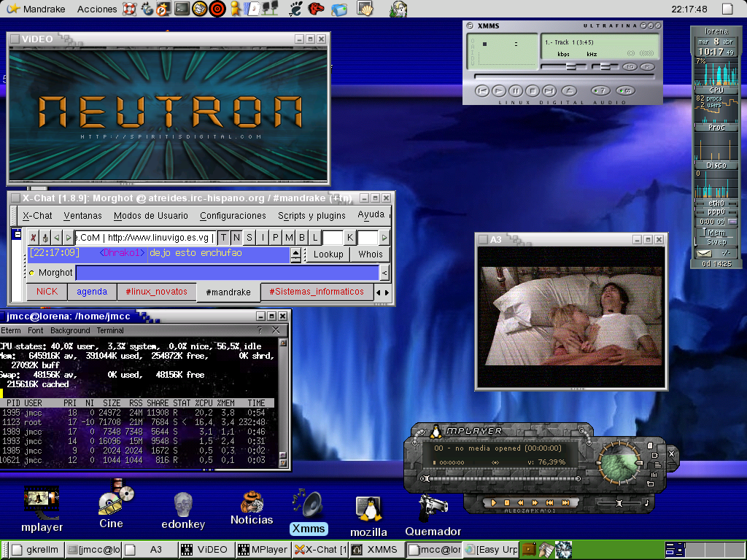Image resolution: width=747 pixels, height=560 pixels.
Task: Switch to agenda tab in X-Chat
Action: pyautogui.click(x=92, y=292)
